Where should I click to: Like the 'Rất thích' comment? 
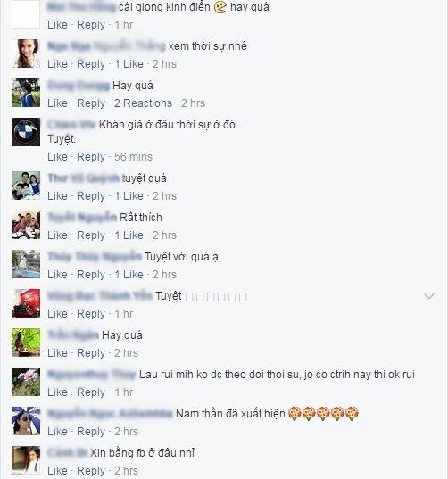pyautogui.click(x=57, y=235)
